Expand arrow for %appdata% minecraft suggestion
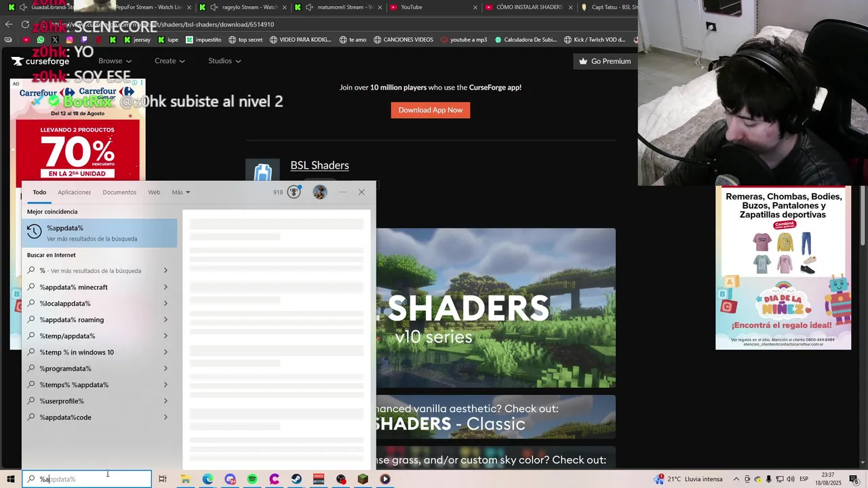Viewport: 868px width, 488px height. pos(165,287)
